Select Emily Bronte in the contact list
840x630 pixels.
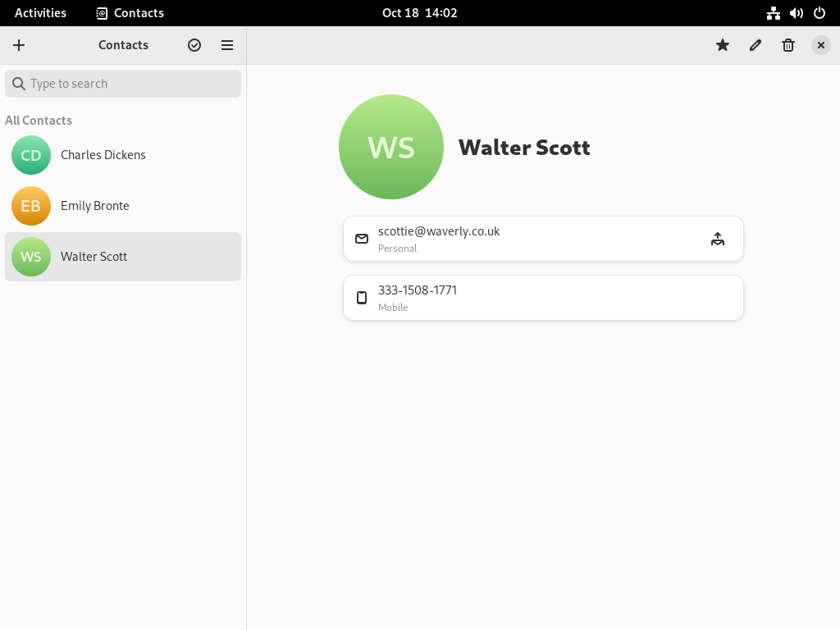pos(123,206)
